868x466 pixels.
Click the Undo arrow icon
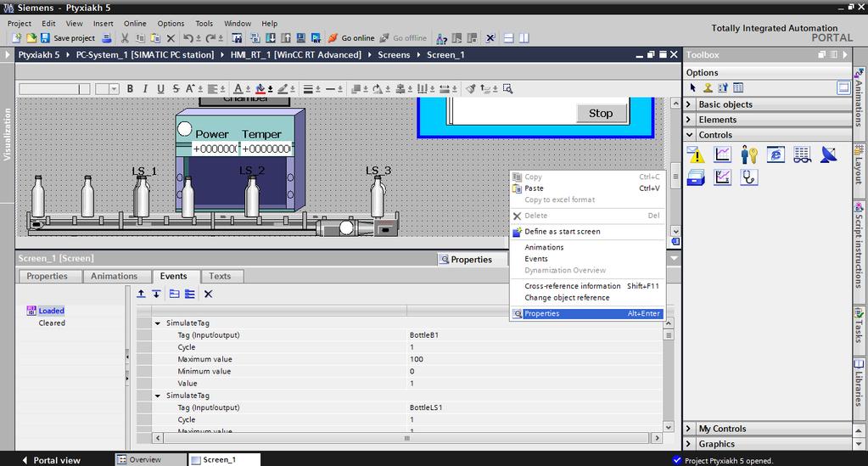tap(188, 38)
